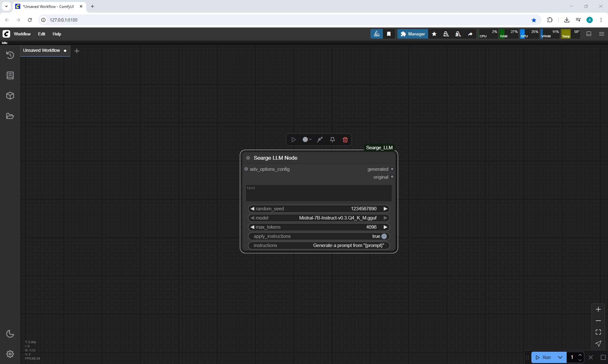
Task: Expand the Run button options arrow
Action: tap(560, 357)
